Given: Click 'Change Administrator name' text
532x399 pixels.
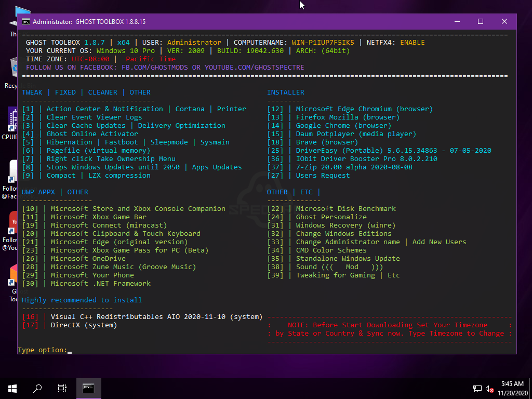Looking at the screenshot, I should coord(348,242).
